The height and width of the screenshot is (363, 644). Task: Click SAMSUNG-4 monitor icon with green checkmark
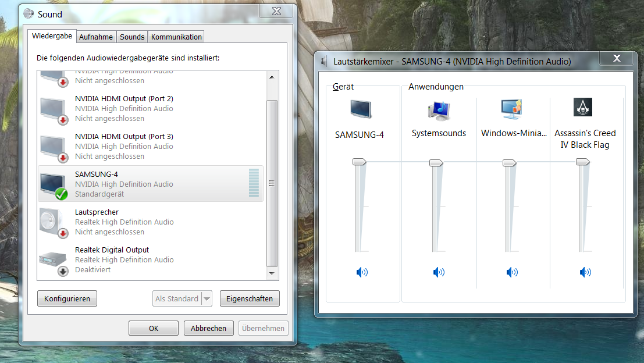tap(54, 186)
